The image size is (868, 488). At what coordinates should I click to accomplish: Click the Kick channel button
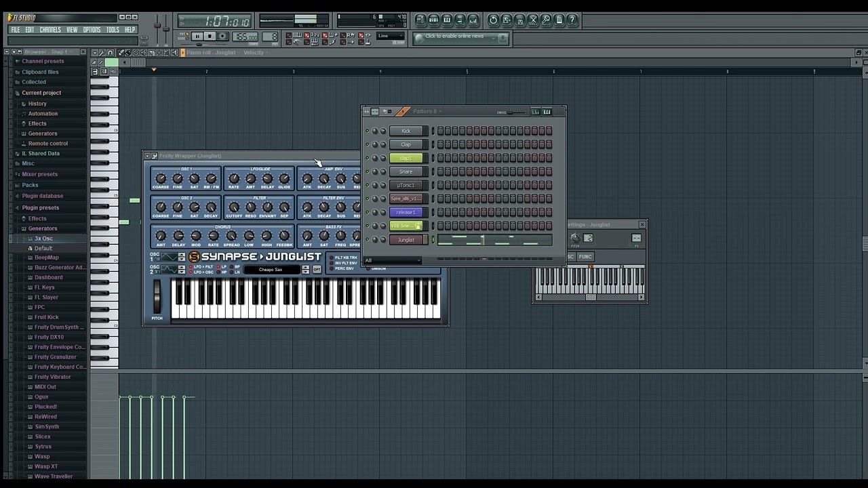tap(406, 131)
